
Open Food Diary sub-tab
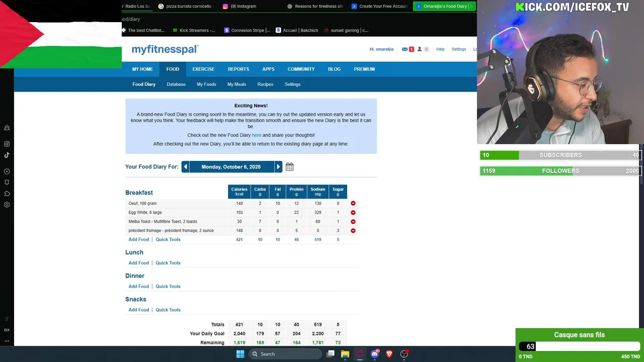click(x=144, y=84)
